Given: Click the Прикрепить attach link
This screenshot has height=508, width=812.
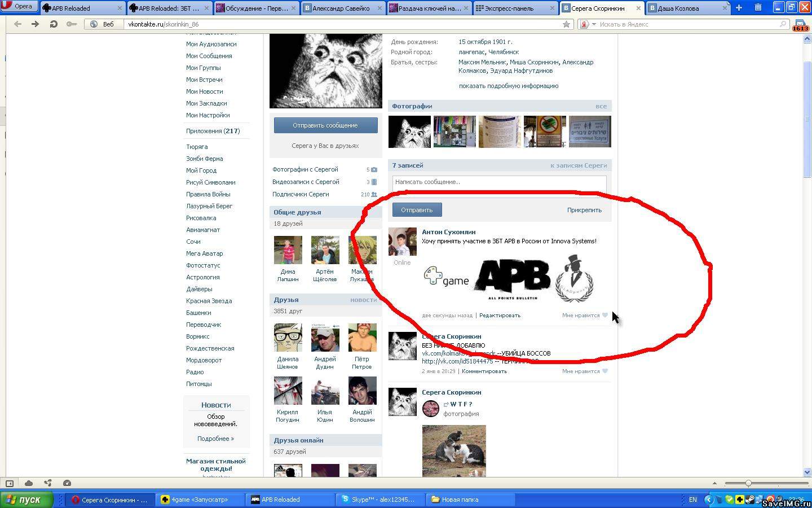Looking at the screenshot, I should 584,210.
